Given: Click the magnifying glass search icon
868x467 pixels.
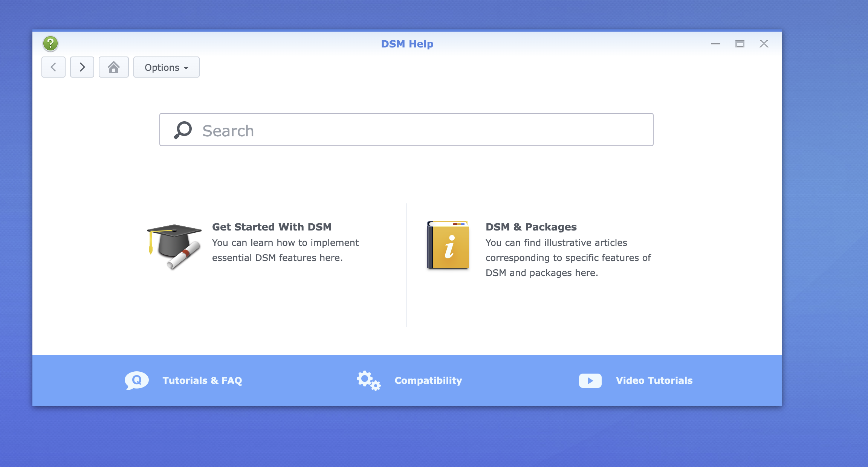Looking at the screenshot, I should pyautogui.click(x=183, y=130).
